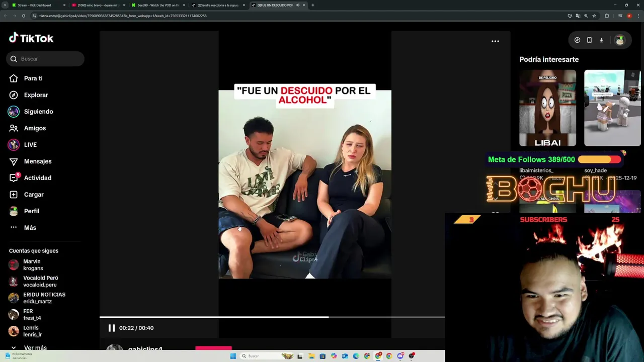Open the video three-dots options menu
The height and width of the screenshot is (362, 644).
pos(495,41)
